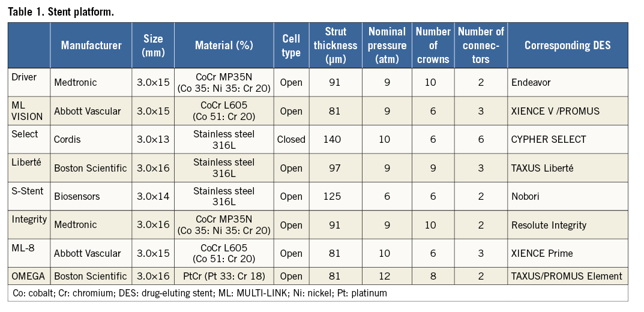Click the Material (%) column header
This screenshot has width=644, height=312.
(x=224, y=46)
